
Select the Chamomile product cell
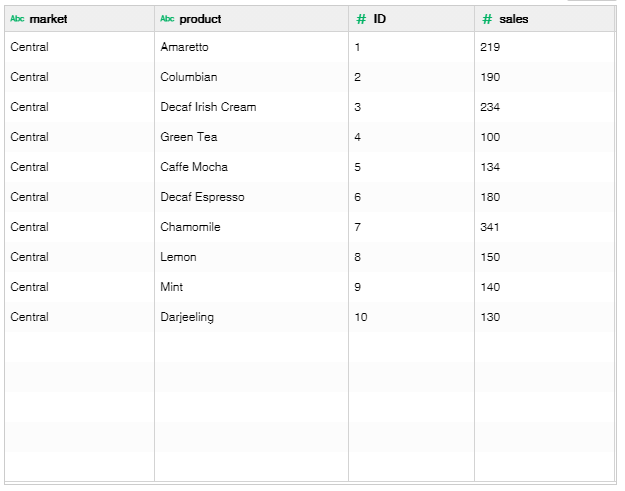pyautogui.click(x=252, y=227)
